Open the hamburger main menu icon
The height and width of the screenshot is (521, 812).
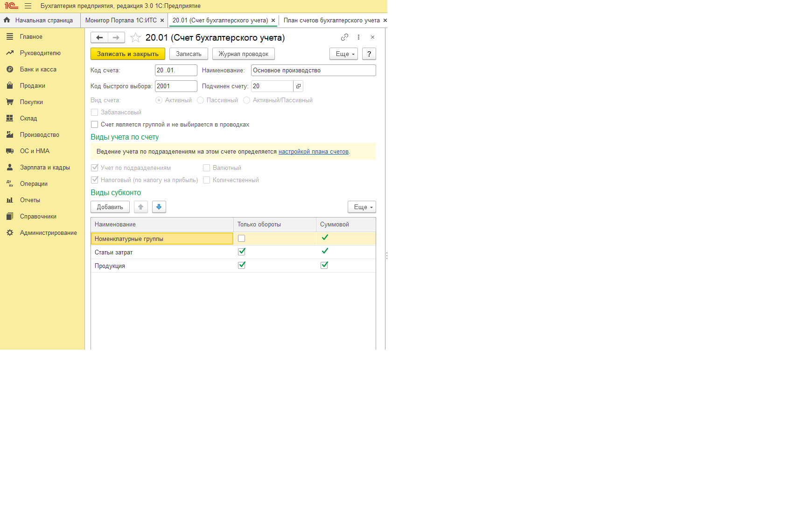tap(28, 6)
